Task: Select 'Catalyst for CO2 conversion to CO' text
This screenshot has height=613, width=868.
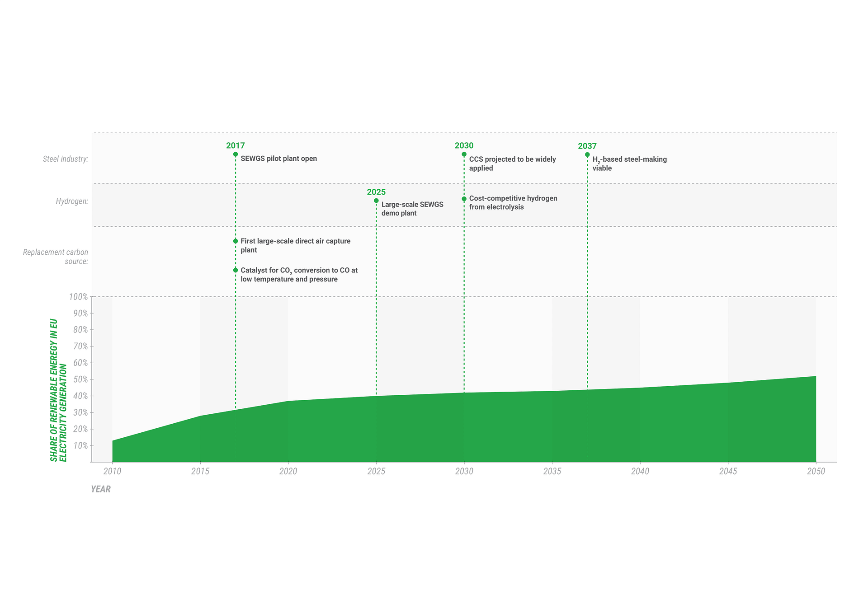Action: tap(295, 270)
